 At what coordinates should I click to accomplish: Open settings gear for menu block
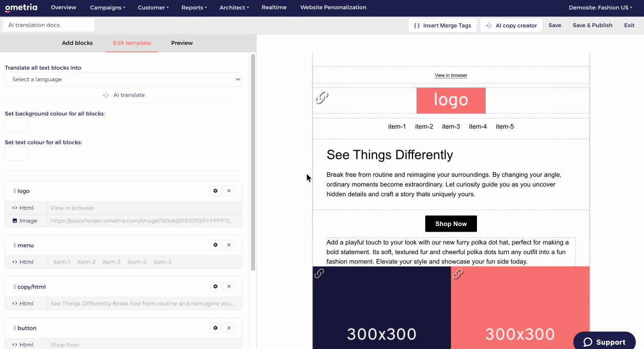tap(216, 245)
